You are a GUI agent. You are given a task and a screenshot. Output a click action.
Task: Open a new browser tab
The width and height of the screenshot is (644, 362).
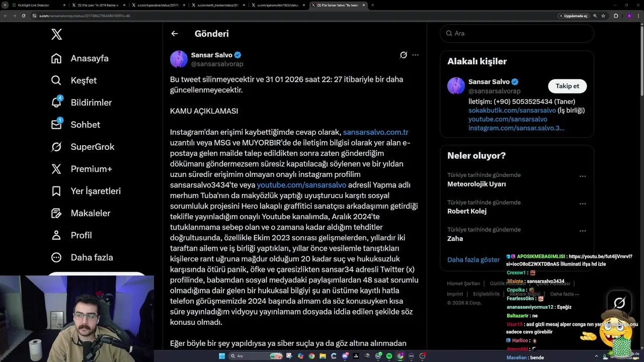point(372,5)
